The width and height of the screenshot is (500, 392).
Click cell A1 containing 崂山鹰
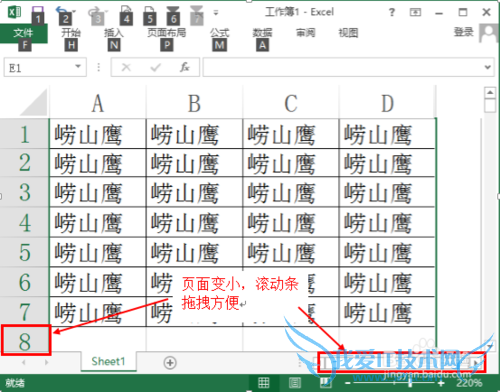[98, 134]
